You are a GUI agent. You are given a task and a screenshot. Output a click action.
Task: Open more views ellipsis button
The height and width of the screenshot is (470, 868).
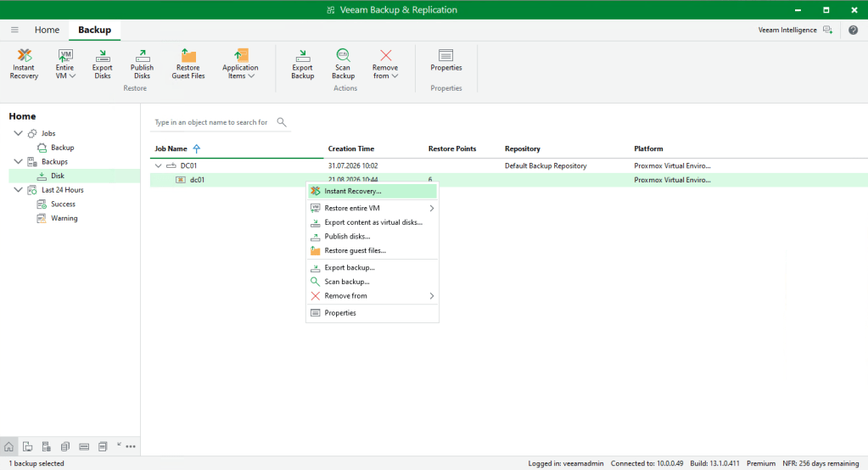131,447
